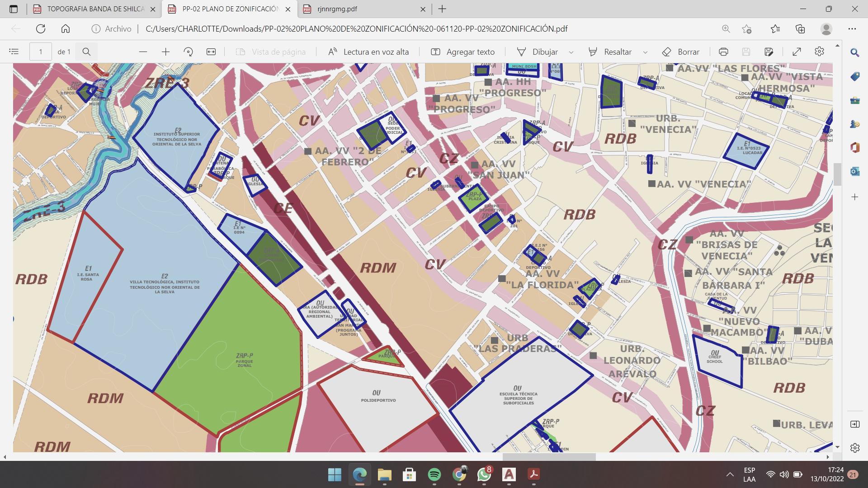Screen dimensions: 868x488
Task: Open PDF viewer settings gear
Action: tap(819, 52)
